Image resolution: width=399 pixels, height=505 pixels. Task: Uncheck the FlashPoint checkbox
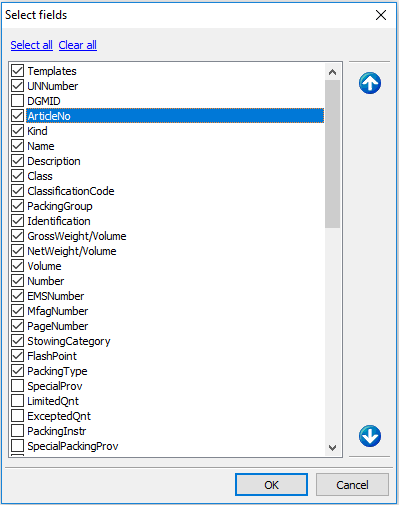[17, 356]
